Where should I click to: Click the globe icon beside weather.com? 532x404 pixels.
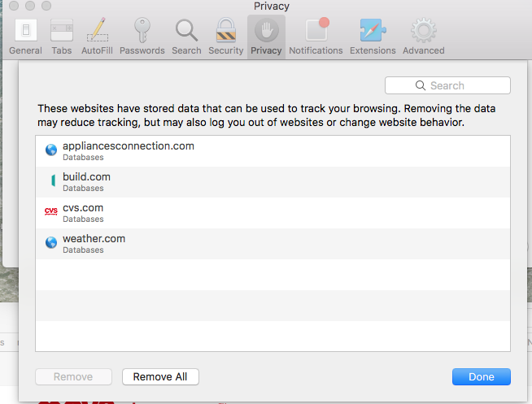[x=51, y=242]
